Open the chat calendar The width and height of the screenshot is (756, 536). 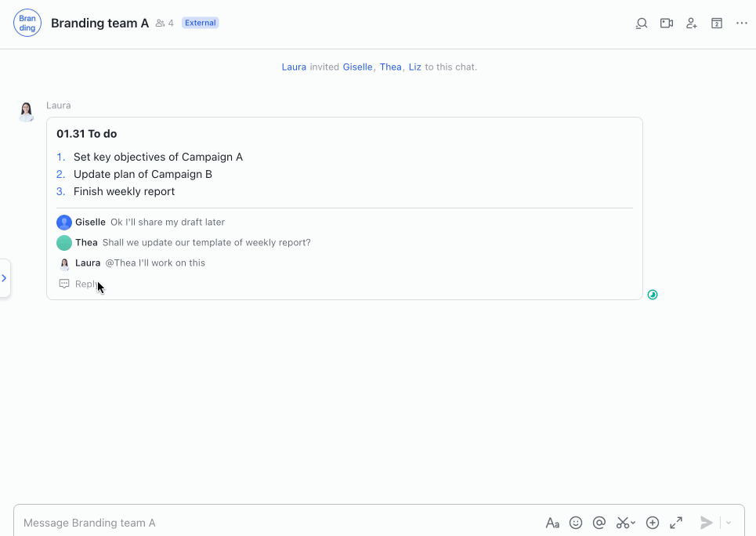pyautogui.click(x=716, y=23)
